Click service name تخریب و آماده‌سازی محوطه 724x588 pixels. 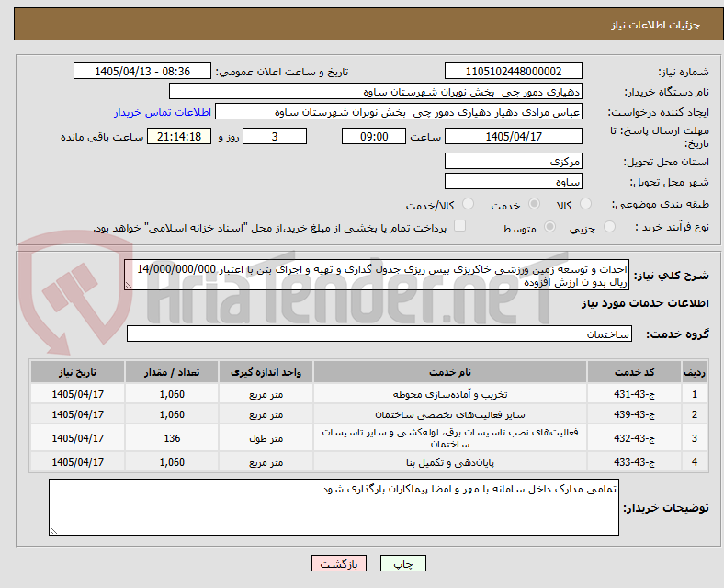pos(449,394)
